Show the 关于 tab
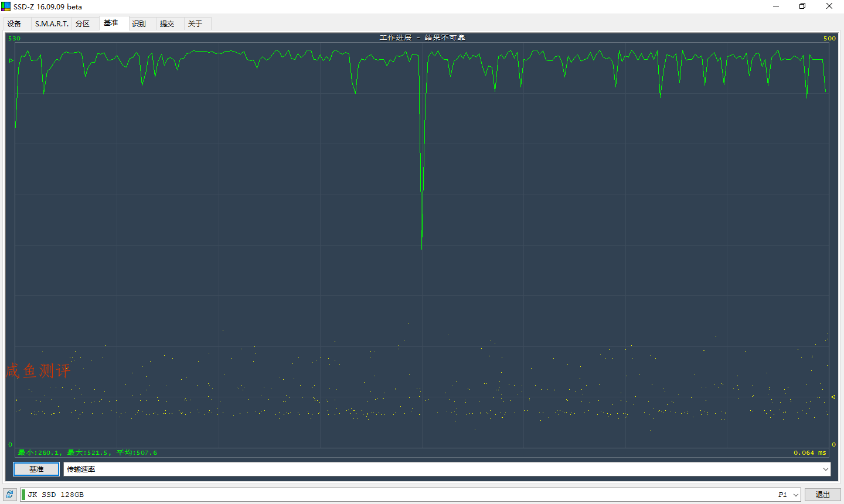This screenshot has height=504, width=844. click(195, 24)
